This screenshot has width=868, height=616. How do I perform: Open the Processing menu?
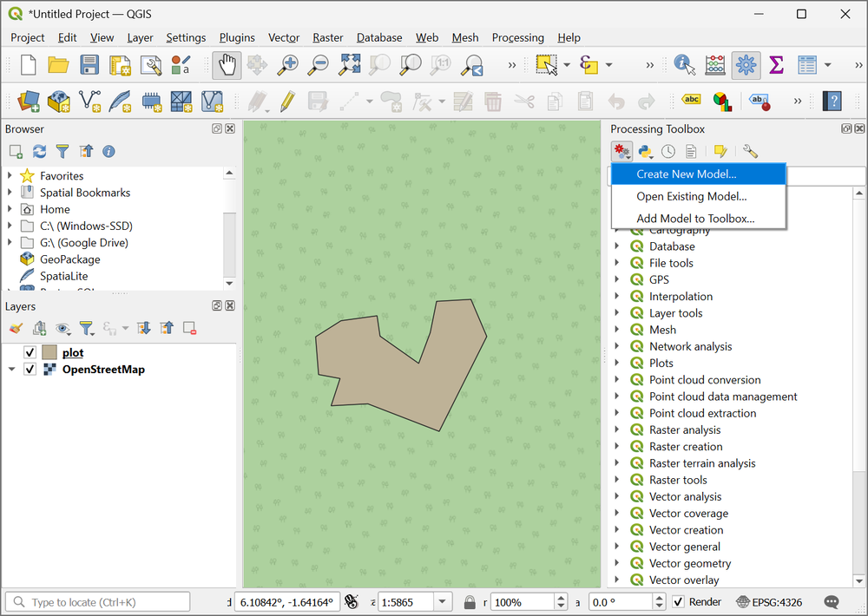click(517, 37)
